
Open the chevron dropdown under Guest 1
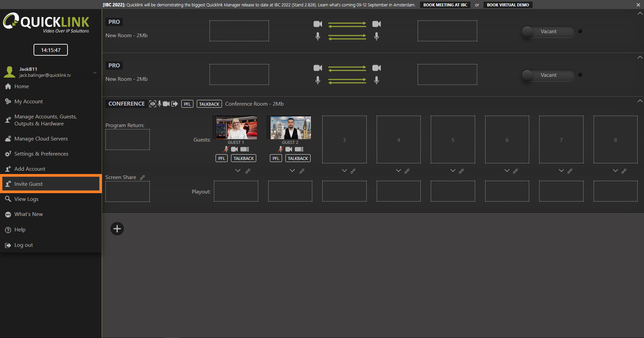[238, 171]
